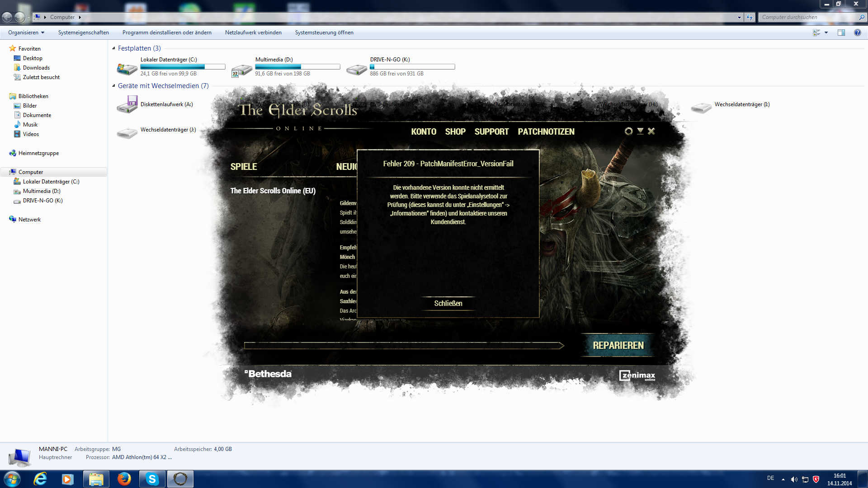Open Lokaler Datenträger (C:) drive icon
The height and width of the screenshot is (488, 868).
127,69
